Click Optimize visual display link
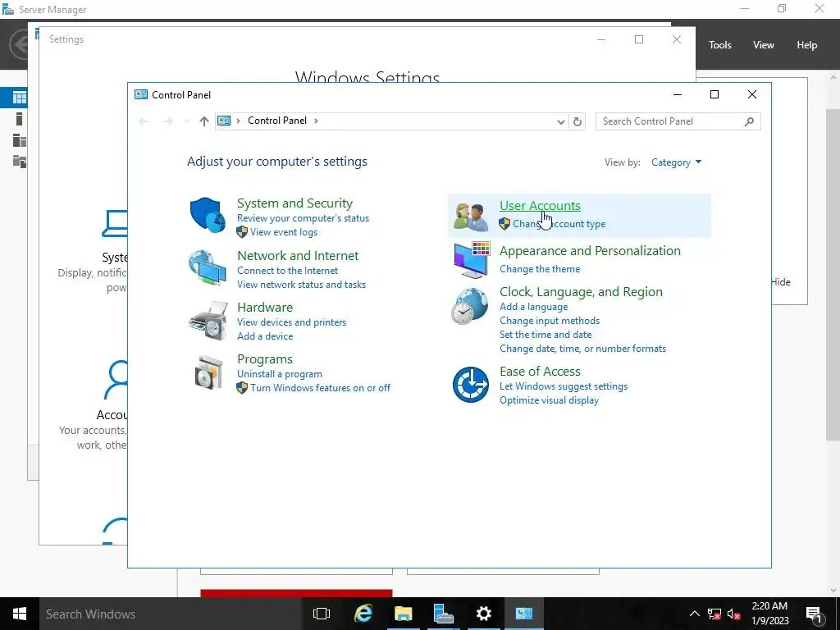 coord(549,400)
